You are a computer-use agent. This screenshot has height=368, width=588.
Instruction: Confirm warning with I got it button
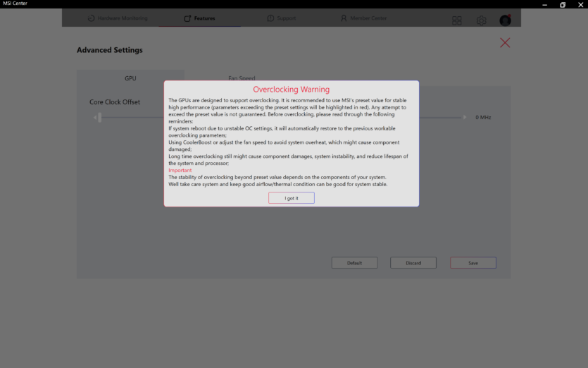(291, 198)
